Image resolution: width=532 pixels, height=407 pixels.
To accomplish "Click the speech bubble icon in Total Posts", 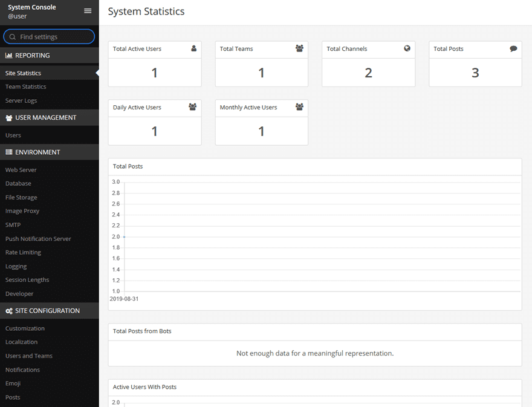I will tap(513, 48).
